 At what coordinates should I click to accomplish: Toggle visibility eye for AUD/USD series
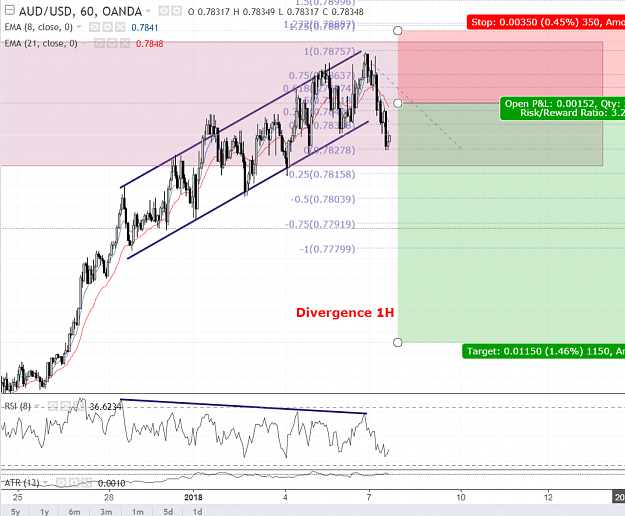(163, 11)
